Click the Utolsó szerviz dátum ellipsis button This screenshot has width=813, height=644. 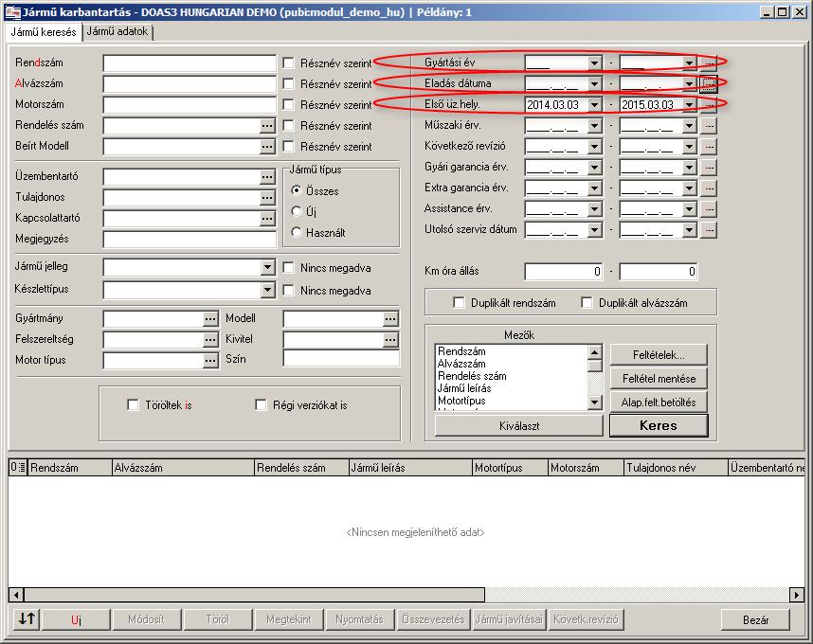(709, 229)
